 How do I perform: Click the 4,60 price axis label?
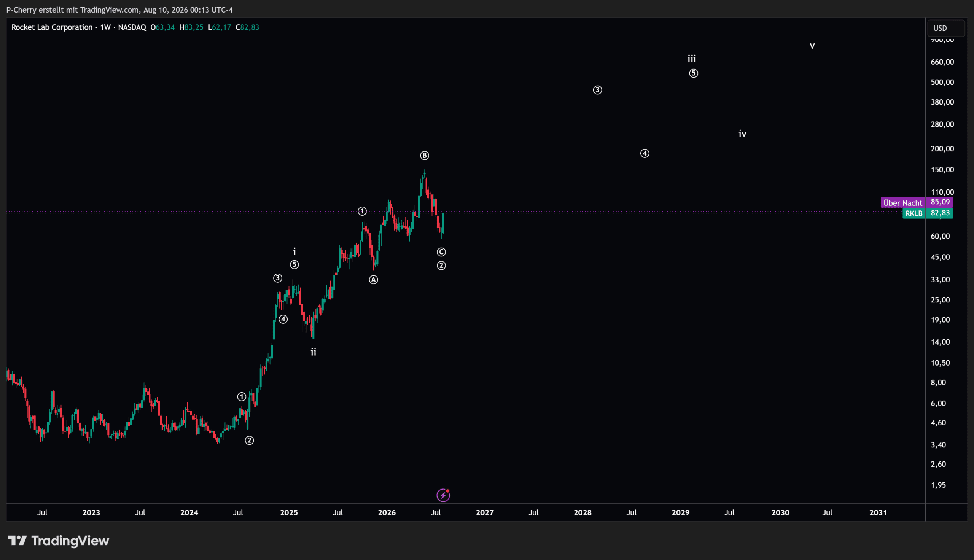[x=938, y=422]
